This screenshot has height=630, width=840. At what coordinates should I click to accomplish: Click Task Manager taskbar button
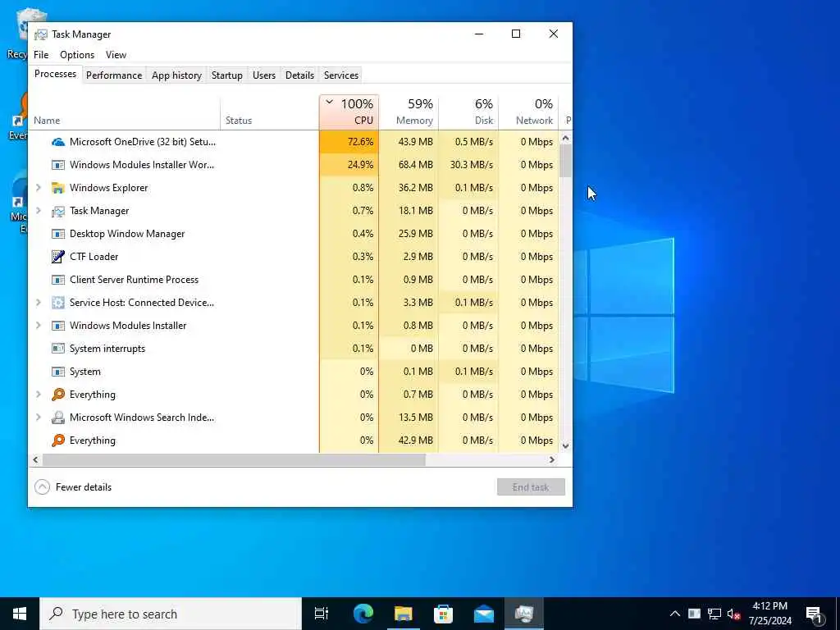(524, 614)
